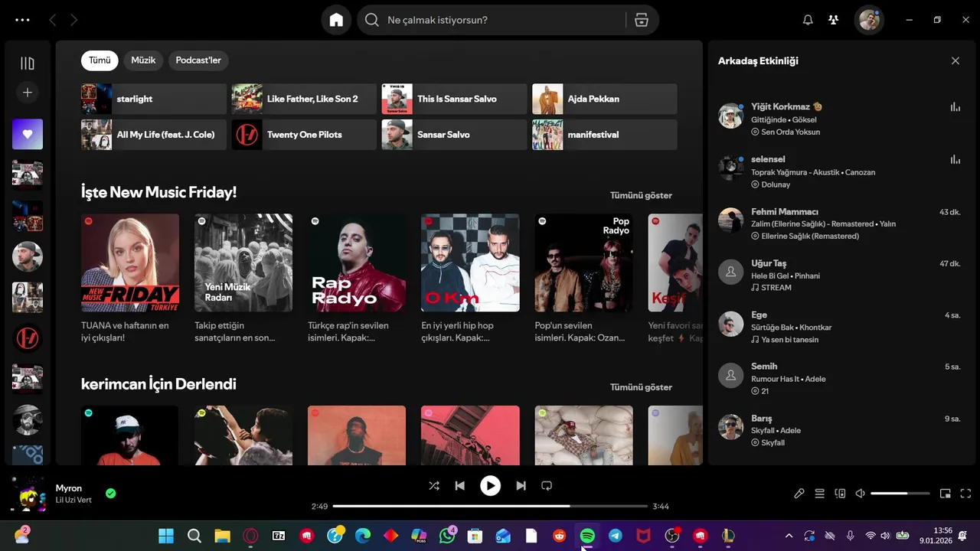The width and height of the screenshot is (980, 551).
Task: Open the Spotify Home button
Action: (x=336, y=20)
